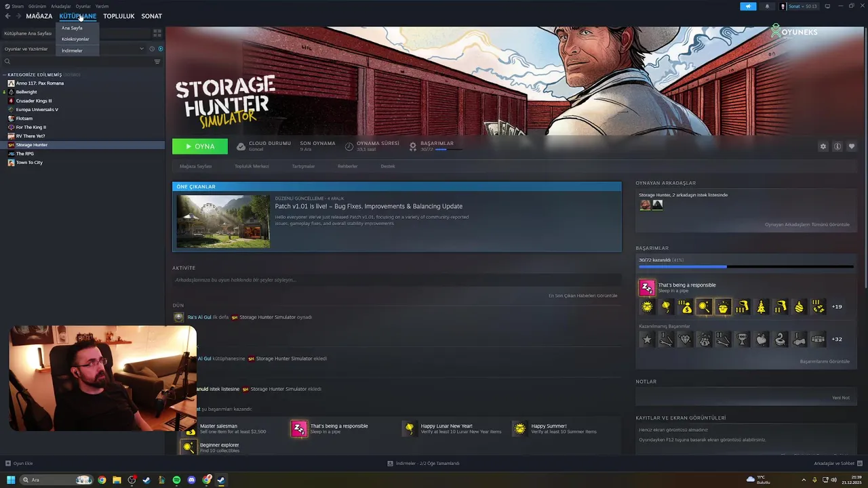Viewport: 868px width, 488px height.
Task: Open the Tartışmalar game tab
Action: 303,166
